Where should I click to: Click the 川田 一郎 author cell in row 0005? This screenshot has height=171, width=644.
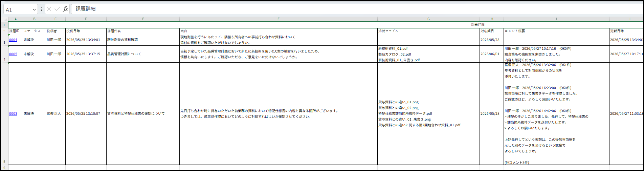56,54
